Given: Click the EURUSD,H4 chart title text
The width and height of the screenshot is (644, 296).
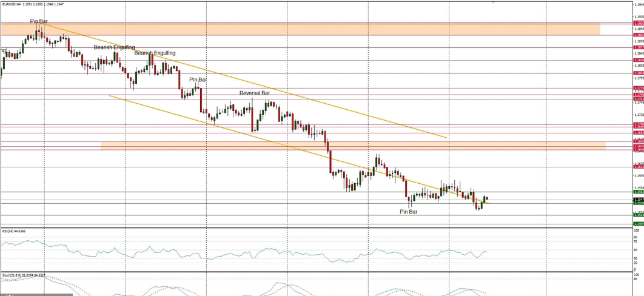Looking at the screenshot, I should pos(12,4).
